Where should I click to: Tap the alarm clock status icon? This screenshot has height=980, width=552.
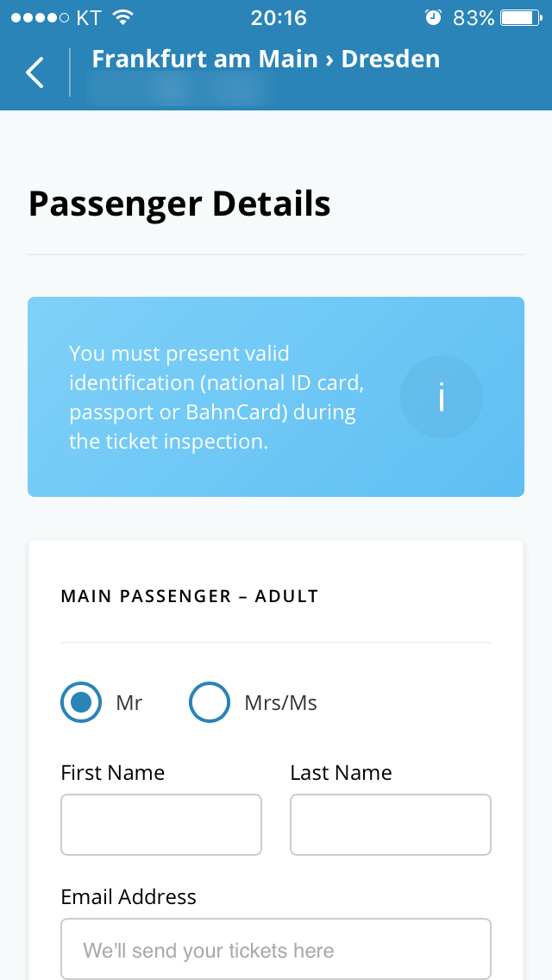click(433, 17)
